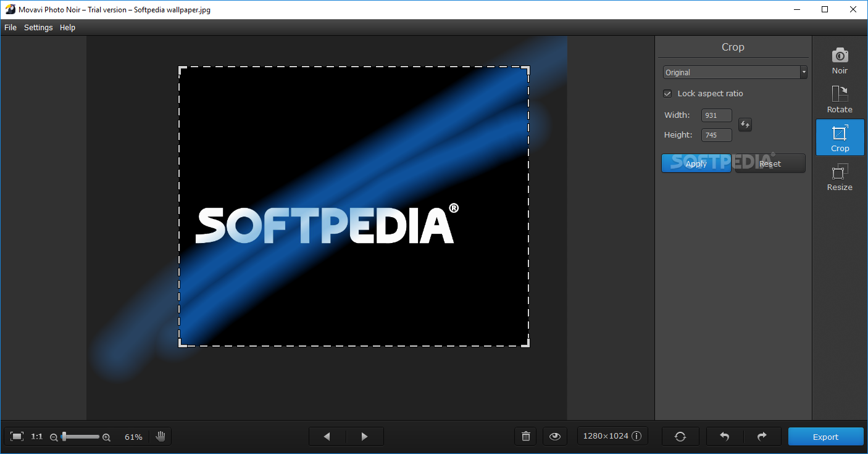Minimize the Movavi window
The width and height of the screenshot is (868, 454).
[796, 9]
